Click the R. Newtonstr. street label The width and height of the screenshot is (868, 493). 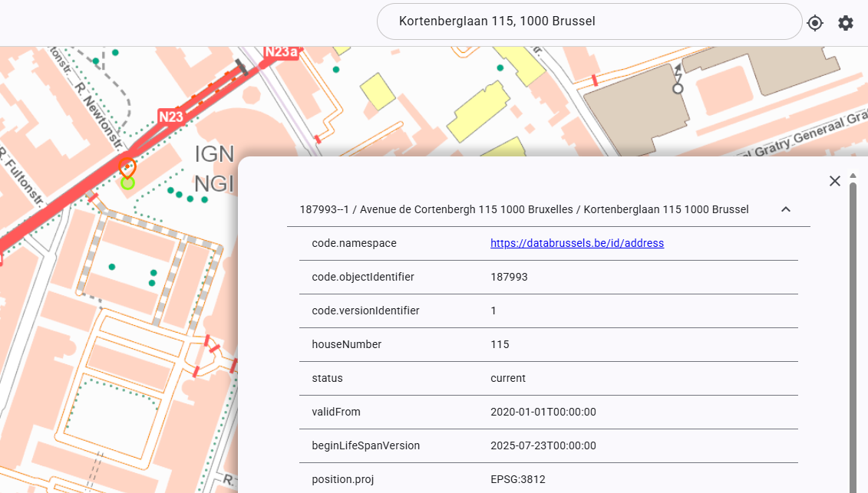pyautogui.click(x=97, y=115)
